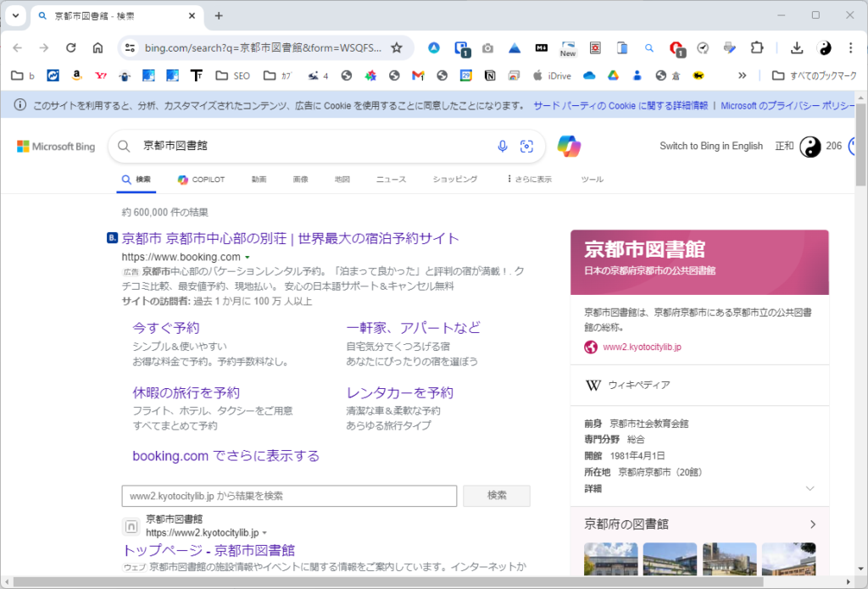Open the レンタカーを予約 link

(400, 392)
